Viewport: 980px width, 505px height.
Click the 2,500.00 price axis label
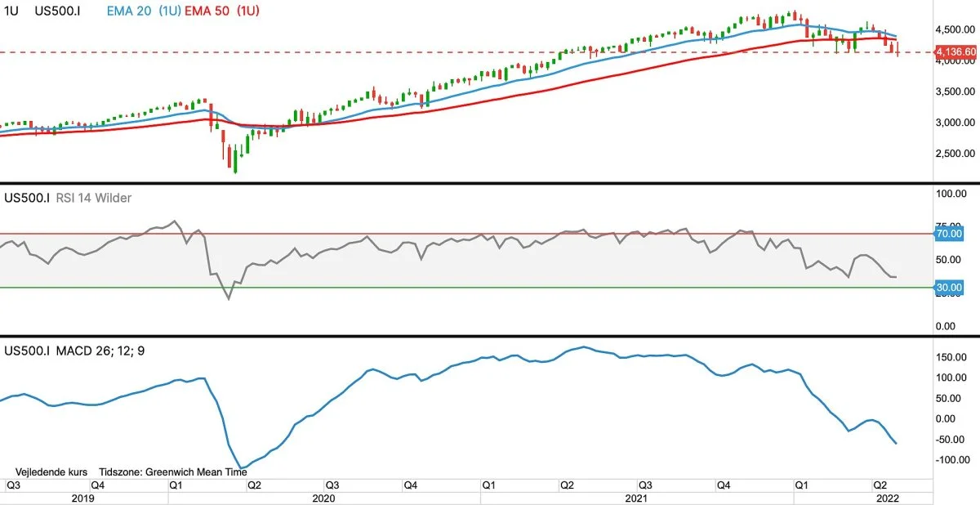click(957, 154)
